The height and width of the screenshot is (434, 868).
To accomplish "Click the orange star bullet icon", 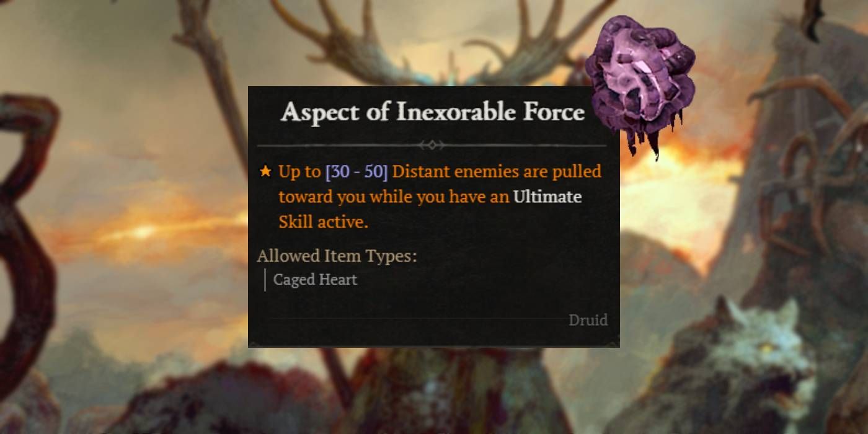I will (265, 171).
